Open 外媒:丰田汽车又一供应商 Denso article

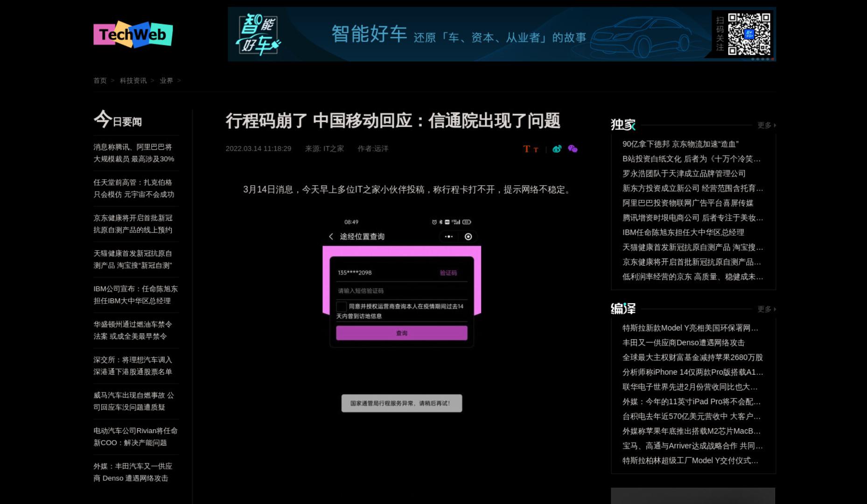click(x=133, y=472)
